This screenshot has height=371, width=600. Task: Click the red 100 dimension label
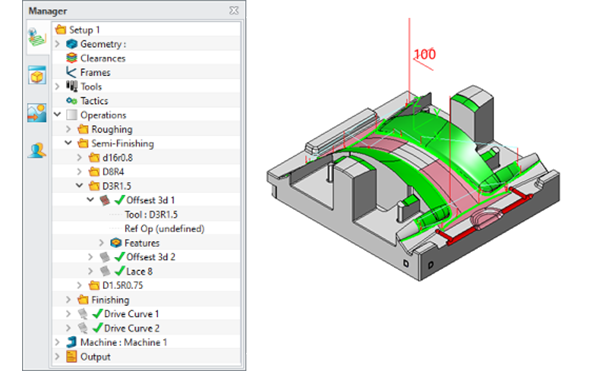[x=425, y=54]
